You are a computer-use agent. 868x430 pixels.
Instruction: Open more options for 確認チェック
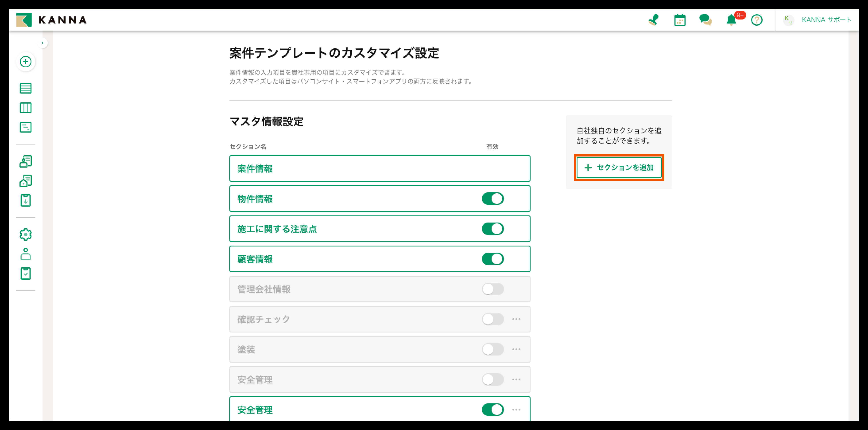[x=516, y=319]
